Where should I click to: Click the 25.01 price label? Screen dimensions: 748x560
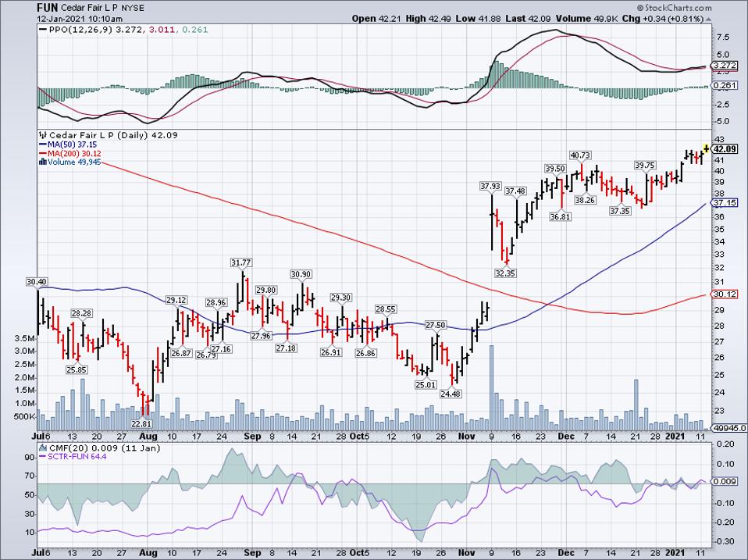pos(426,384)
